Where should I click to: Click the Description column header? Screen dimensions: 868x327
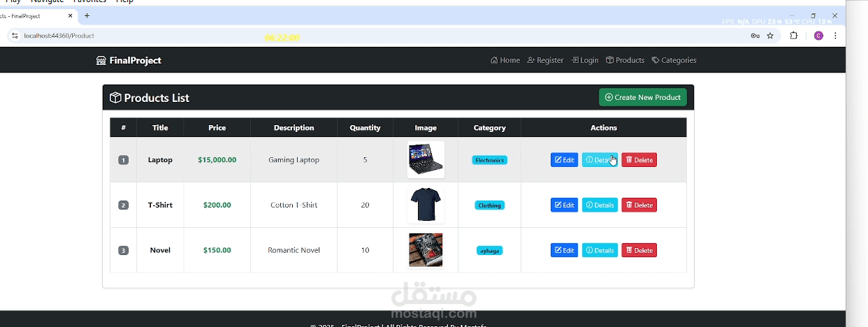coord(294,128)
